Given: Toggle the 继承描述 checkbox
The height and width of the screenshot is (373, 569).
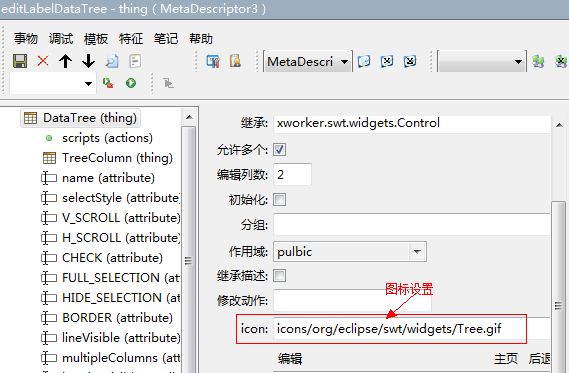Looking at the screenshot, I should pyautogui.click(x=279, y=276).
